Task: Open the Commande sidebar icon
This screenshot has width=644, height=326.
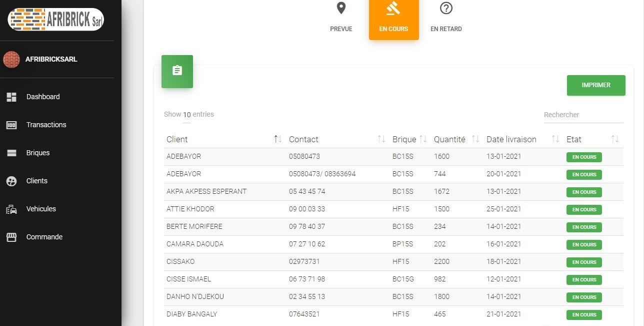Action: (x=12, y=236)
